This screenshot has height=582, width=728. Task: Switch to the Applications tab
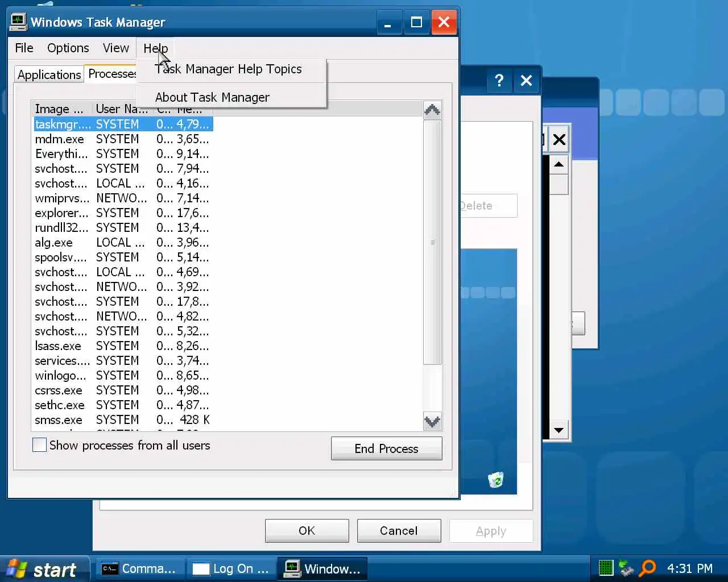49,74
